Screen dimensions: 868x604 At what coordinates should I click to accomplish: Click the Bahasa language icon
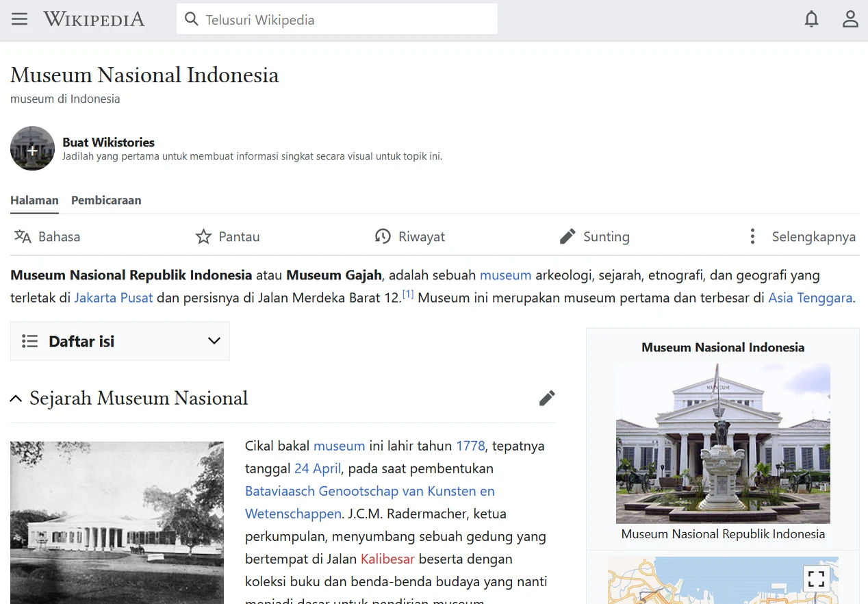tap(23, 237)
